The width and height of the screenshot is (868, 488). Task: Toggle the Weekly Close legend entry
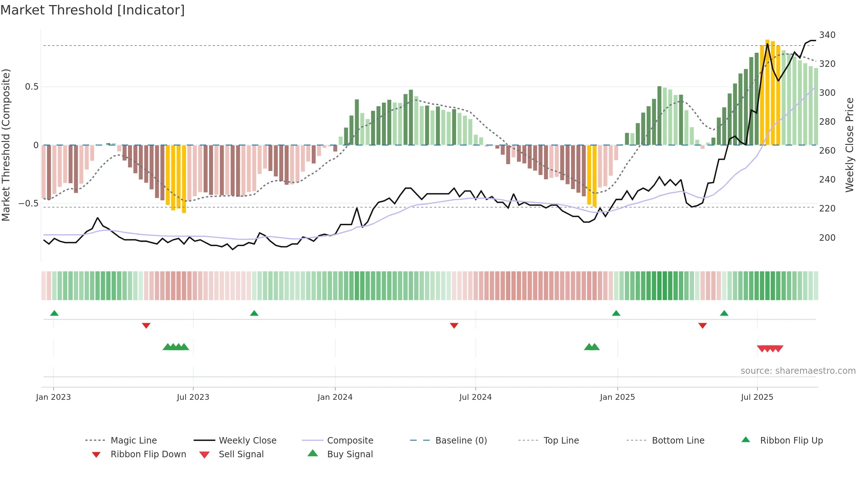tap(235, 440)
